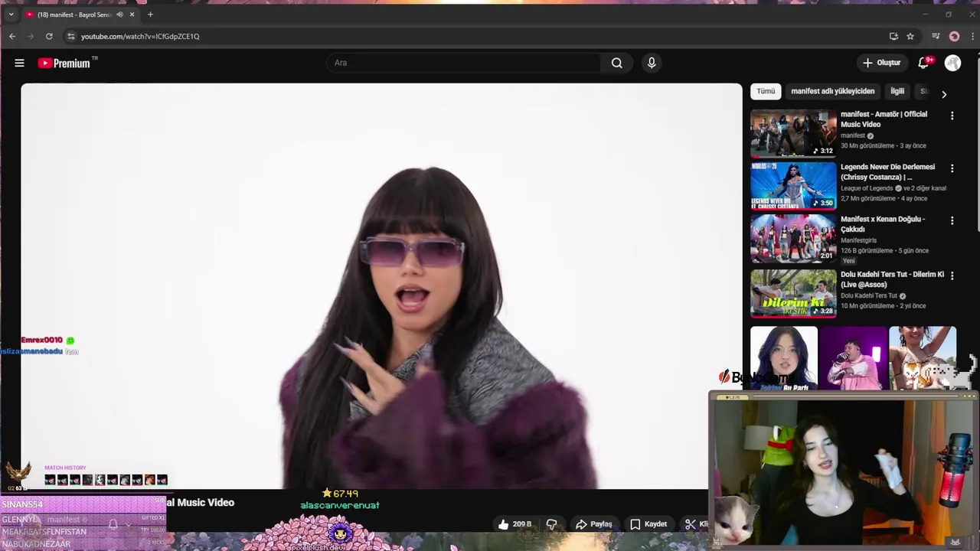This screenshot has width=980, height=551.
Task: Go back in browser
Action: point(12,36)
